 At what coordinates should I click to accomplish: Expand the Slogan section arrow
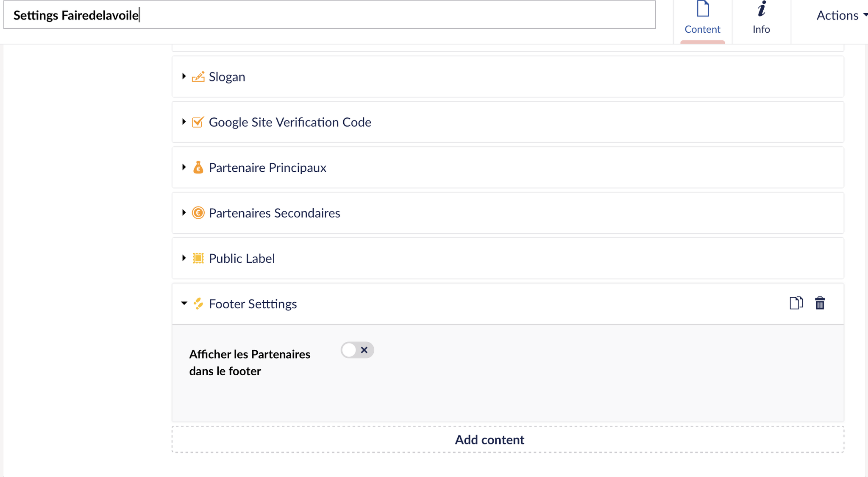pyautogui.click(x=184, y=76)
